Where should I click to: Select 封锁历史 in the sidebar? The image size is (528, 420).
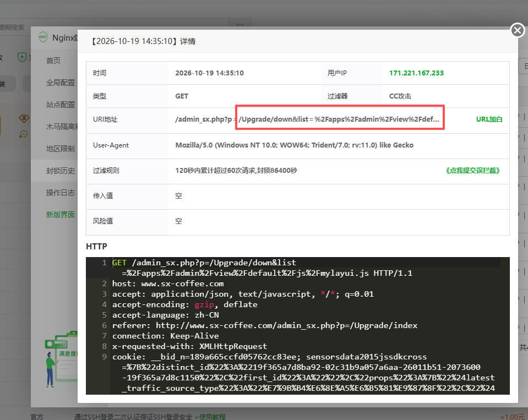pyautogui.click(x=61, y=171)
